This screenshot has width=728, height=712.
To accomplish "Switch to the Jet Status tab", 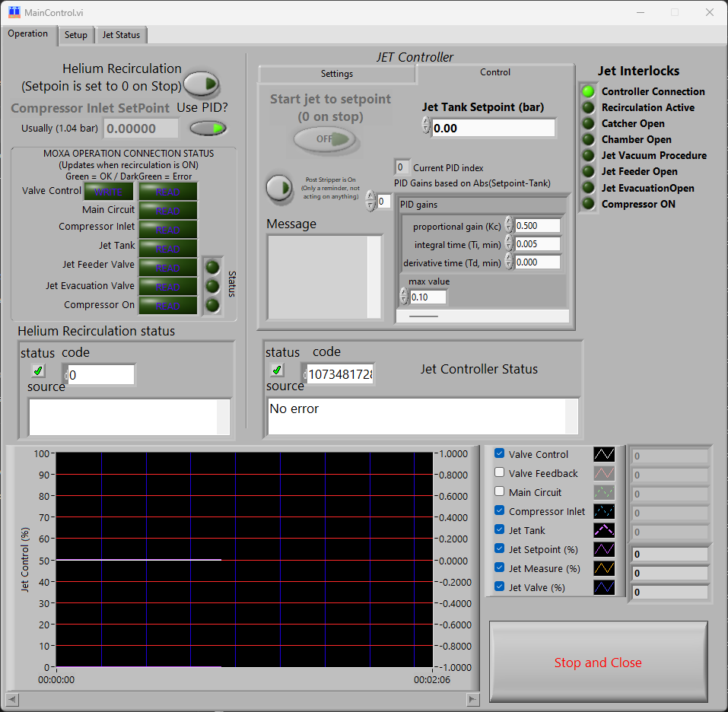I will click(x=121, y=35).
